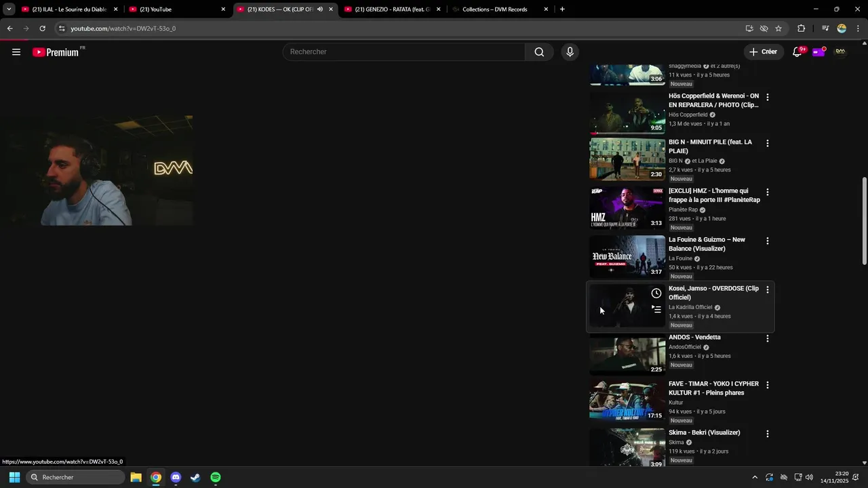
Task: Open options for Skima - Bekri
Action: point(767,433)
